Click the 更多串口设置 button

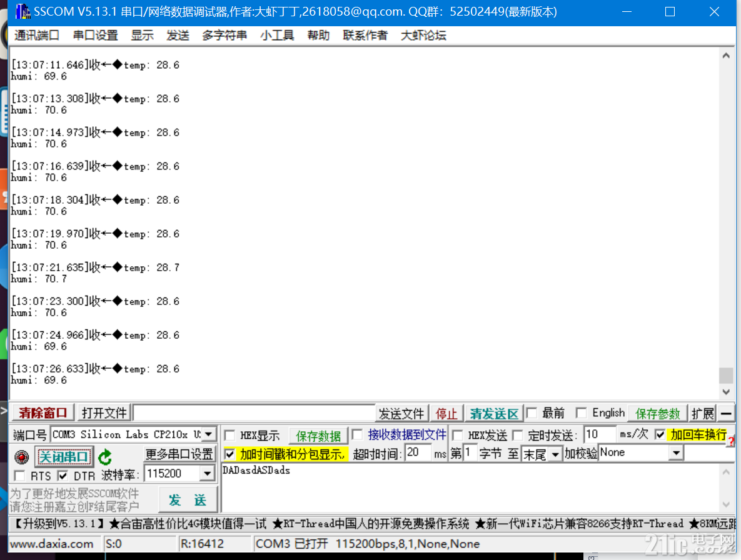tap(179, 454)
